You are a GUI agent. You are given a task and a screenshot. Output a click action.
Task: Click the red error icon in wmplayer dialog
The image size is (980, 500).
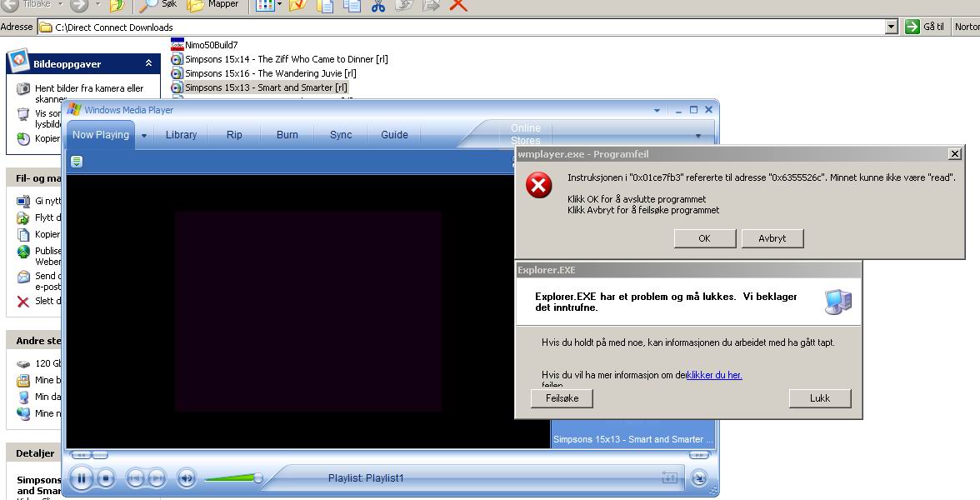tap(538, 186)
